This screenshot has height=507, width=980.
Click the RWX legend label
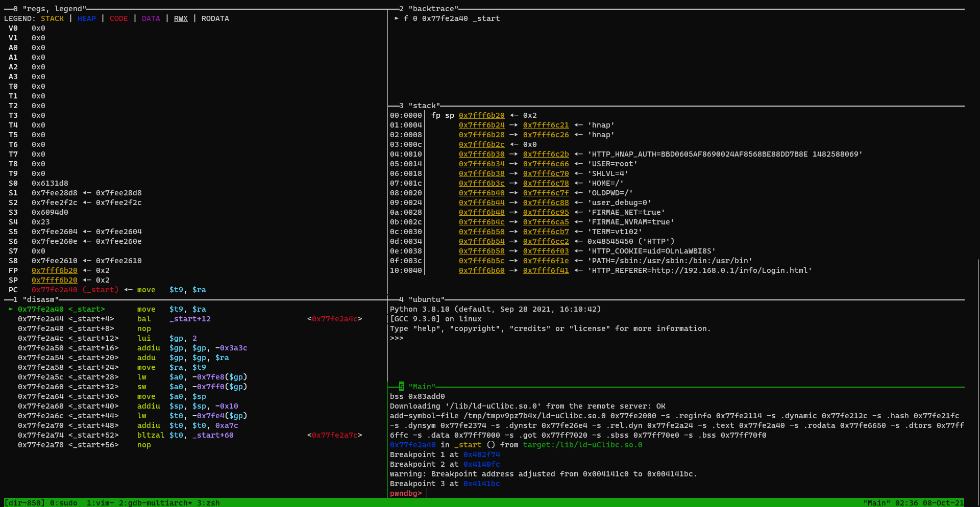pos(181,18)
